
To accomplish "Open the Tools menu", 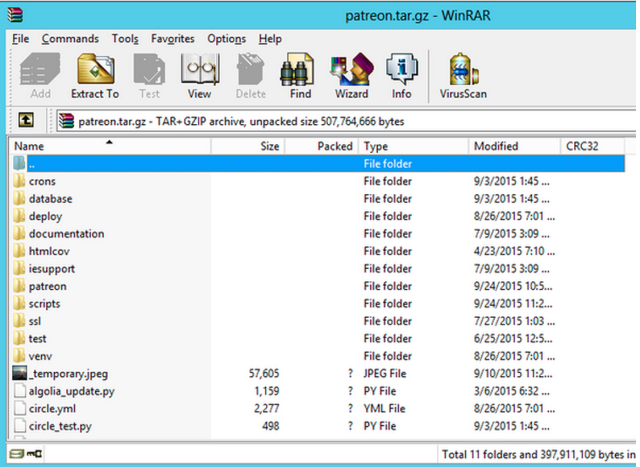I will (x=125, y=39).
